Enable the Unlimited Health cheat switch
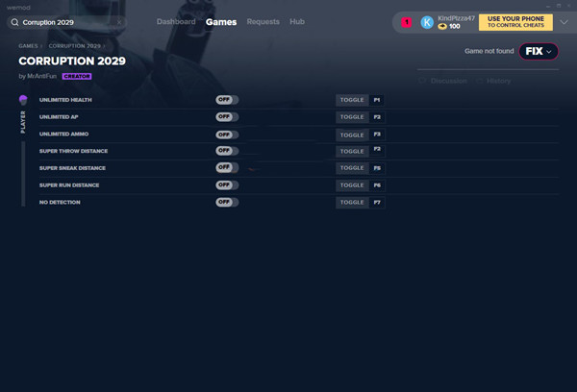 tap(227, 100)
